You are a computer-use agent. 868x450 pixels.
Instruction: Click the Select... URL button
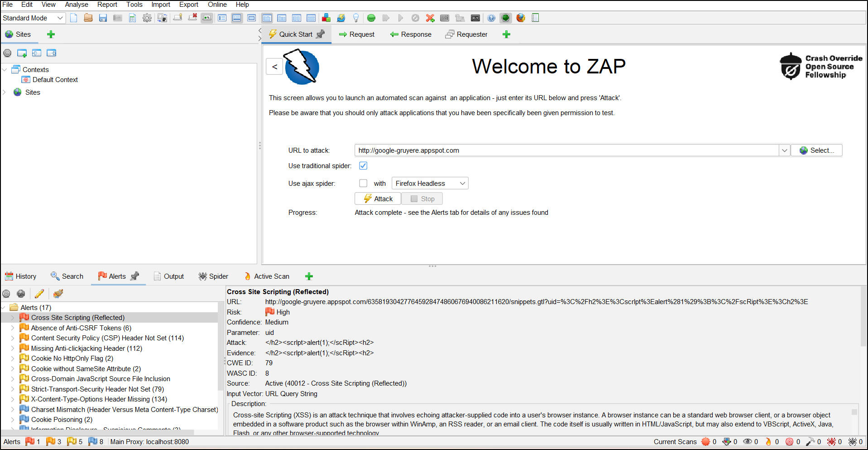pos(816,150)
